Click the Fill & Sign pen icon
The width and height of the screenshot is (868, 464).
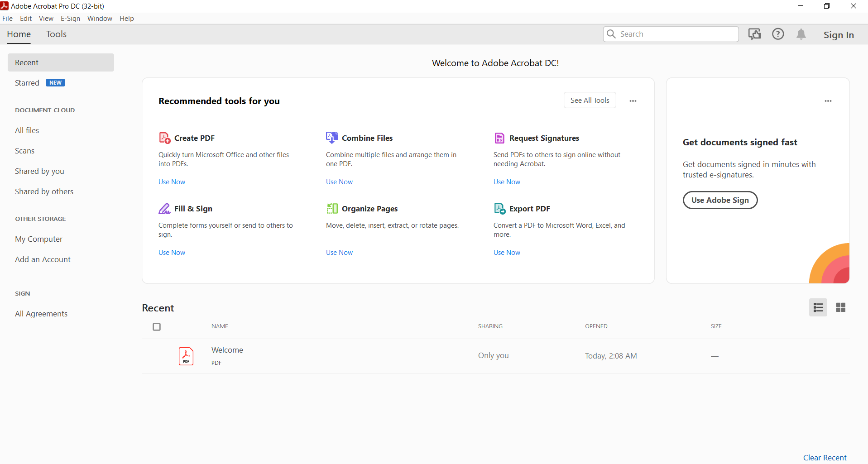click(x=164, y=209)
